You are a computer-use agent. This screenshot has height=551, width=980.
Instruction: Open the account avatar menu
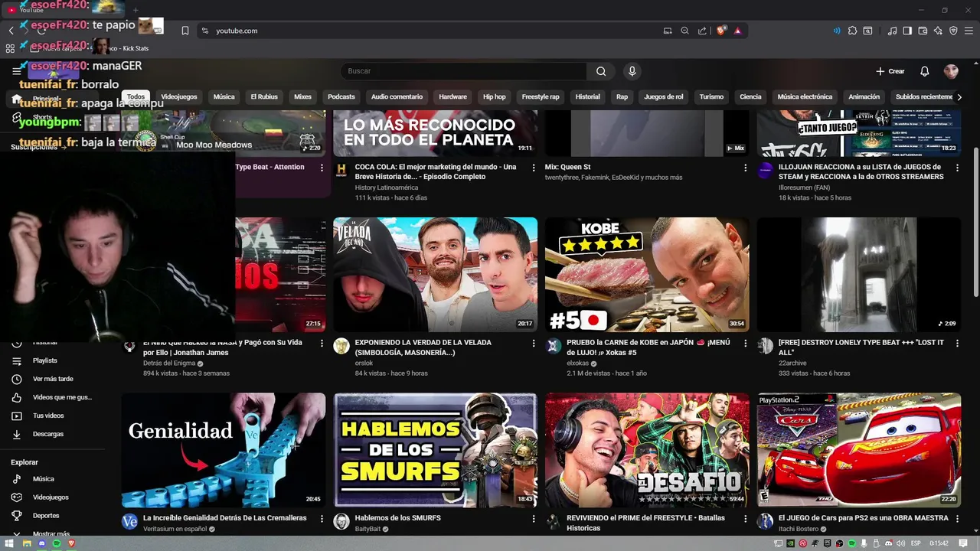coord(951,71)
